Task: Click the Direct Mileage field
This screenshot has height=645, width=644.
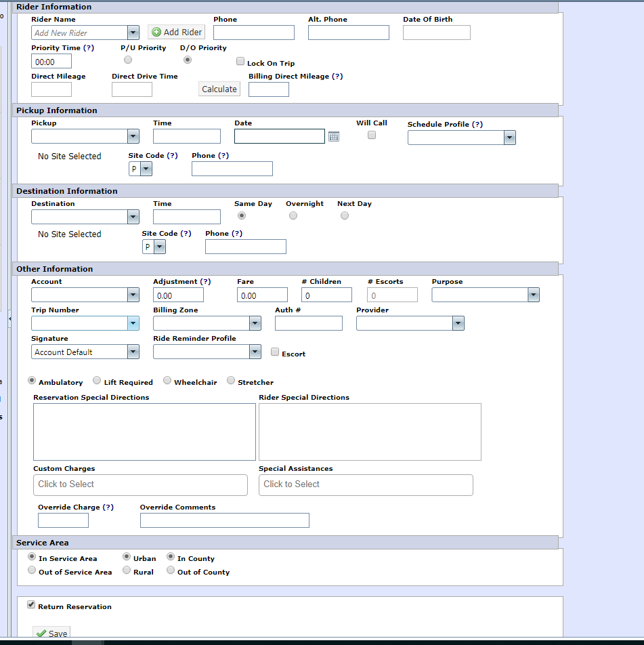Action: coord(51,89)
